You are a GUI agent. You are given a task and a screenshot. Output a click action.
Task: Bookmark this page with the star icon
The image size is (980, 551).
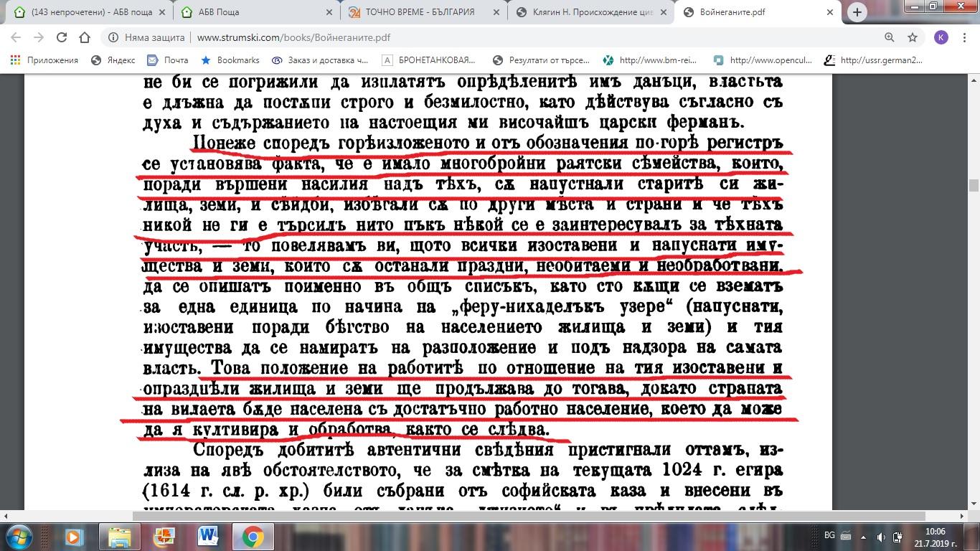coord(913,37)
